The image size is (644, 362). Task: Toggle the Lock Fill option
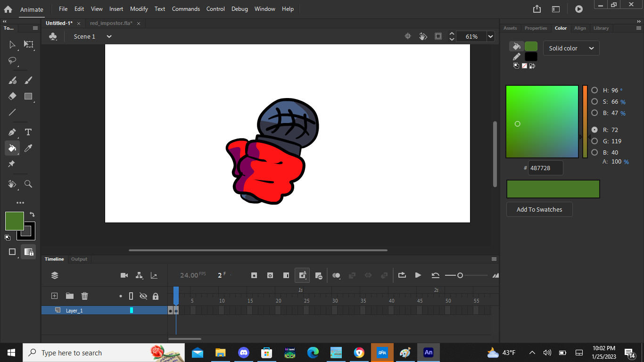[x=28, y=252]
